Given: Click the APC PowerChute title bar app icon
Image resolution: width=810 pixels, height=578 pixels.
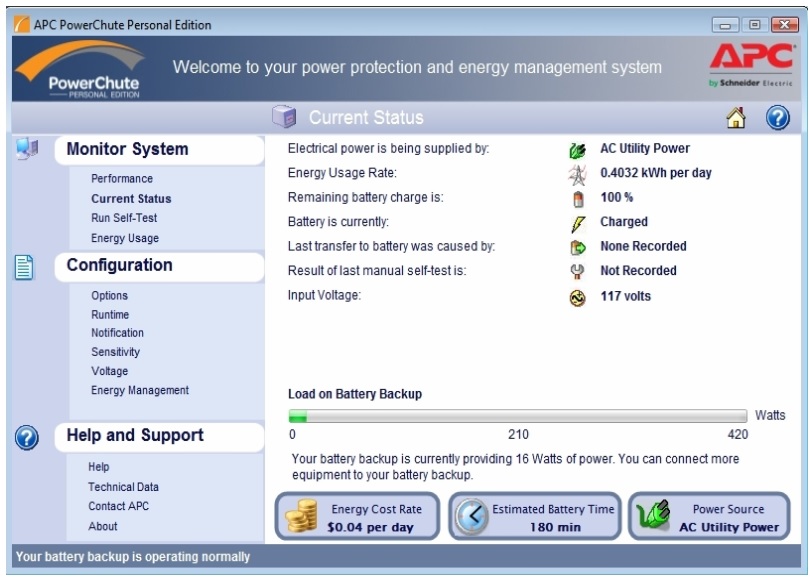Looking at the screenshot, I should tap(21, 24).
